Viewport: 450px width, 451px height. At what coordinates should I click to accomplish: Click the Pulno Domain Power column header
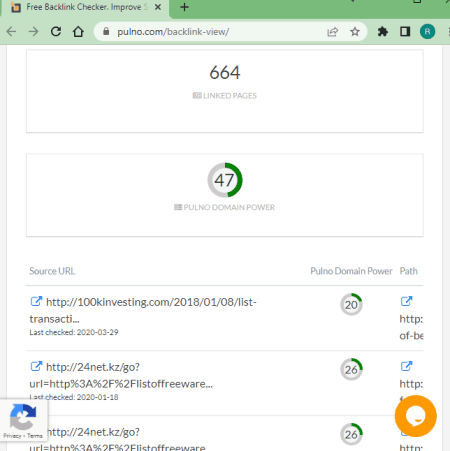(351, 271)
